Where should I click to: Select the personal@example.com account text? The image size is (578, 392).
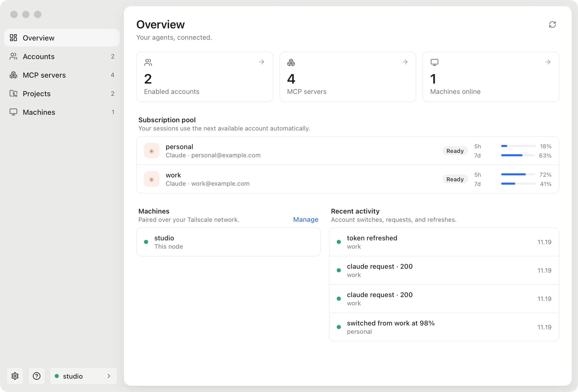(226, 155)
